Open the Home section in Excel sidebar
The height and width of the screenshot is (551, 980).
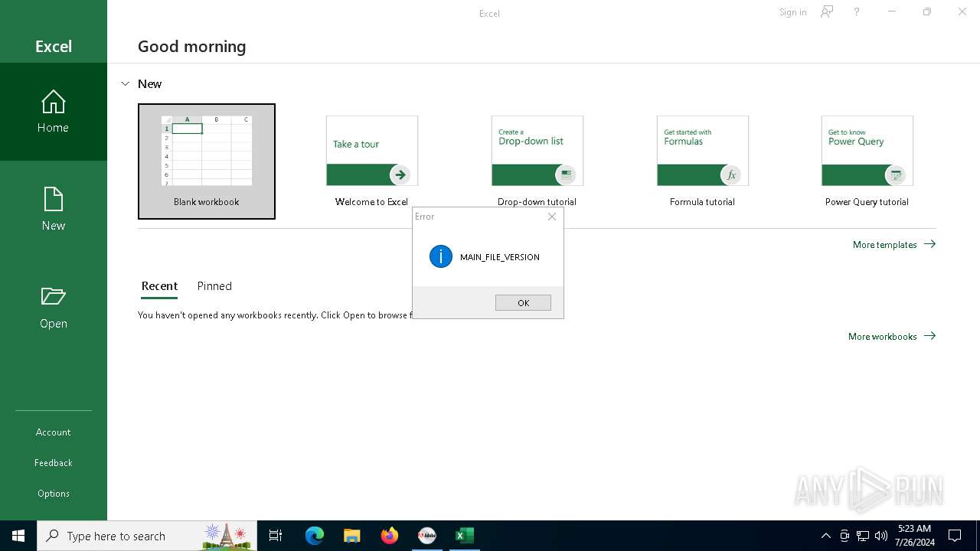click(54, 112)
